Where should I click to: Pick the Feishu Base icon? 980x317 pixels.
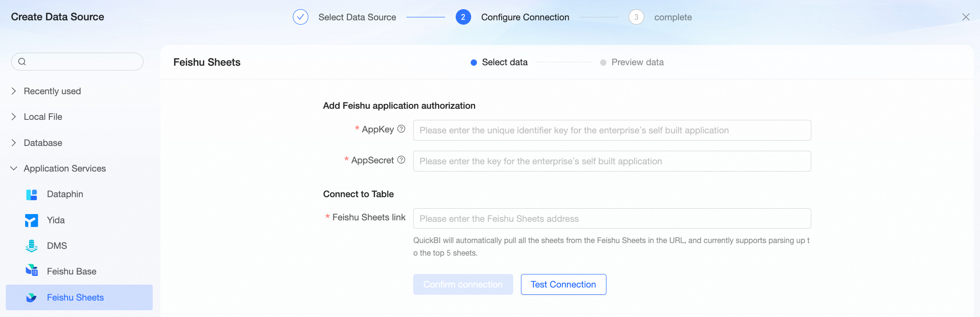31,270
